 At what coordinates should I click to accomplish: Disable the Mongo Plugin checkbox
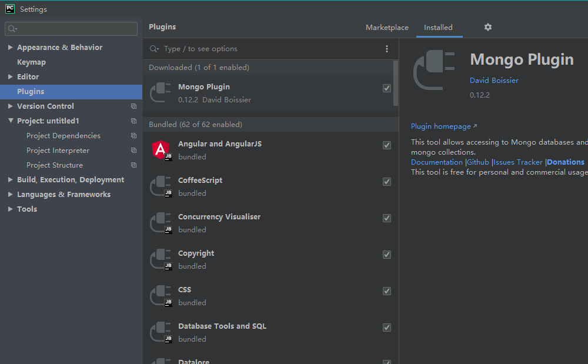point(387,88)
